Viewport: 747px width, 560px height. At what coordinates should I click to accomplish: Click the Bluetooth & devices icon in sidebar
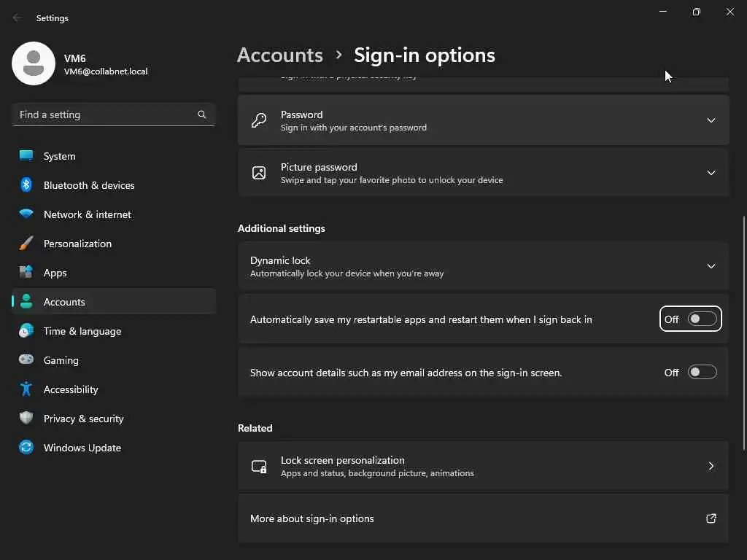coord(26,185)
